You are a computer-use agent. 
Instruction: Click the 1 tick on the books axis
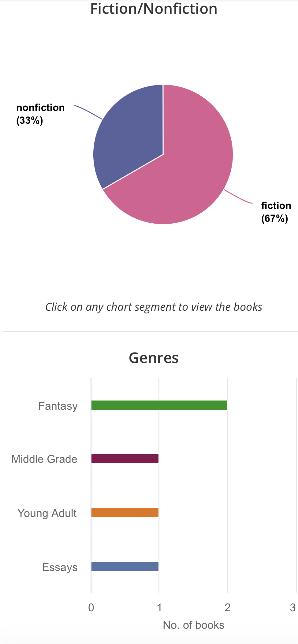point(159,608)
